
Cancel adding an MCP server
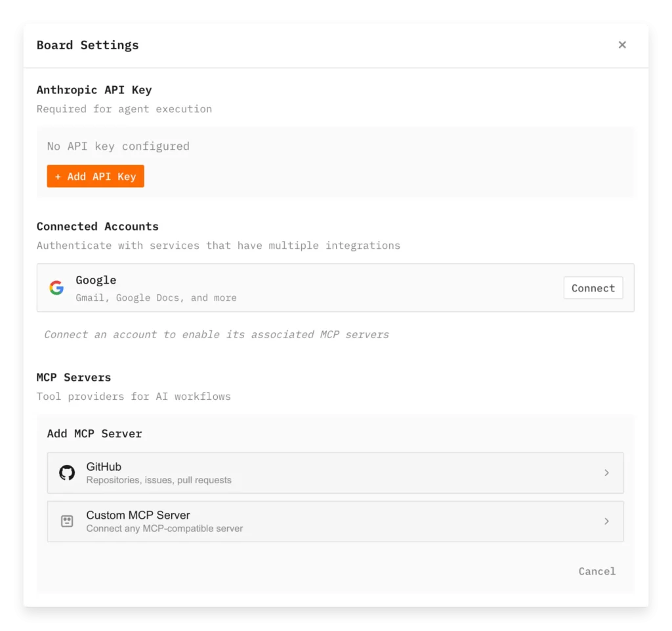597,571
